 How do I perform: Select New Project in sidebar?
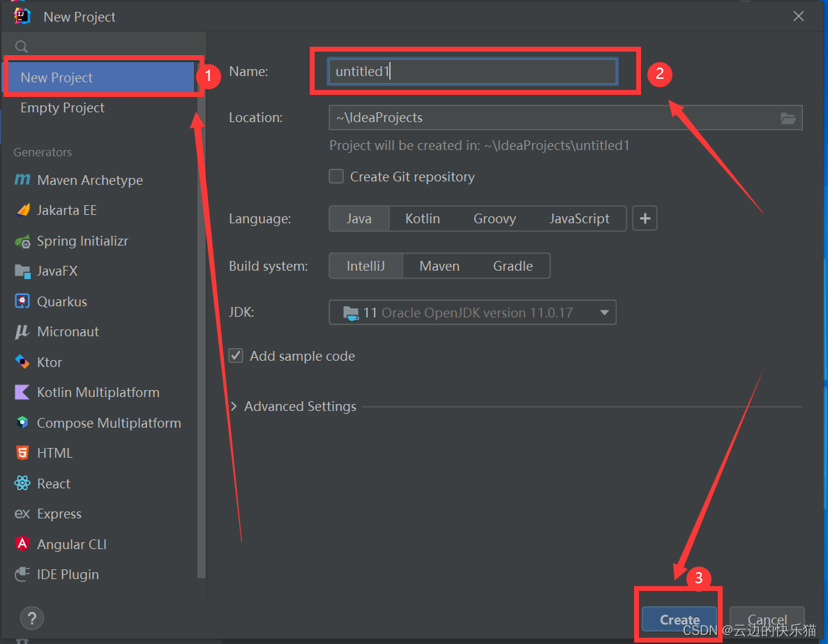tap(100, 77)
